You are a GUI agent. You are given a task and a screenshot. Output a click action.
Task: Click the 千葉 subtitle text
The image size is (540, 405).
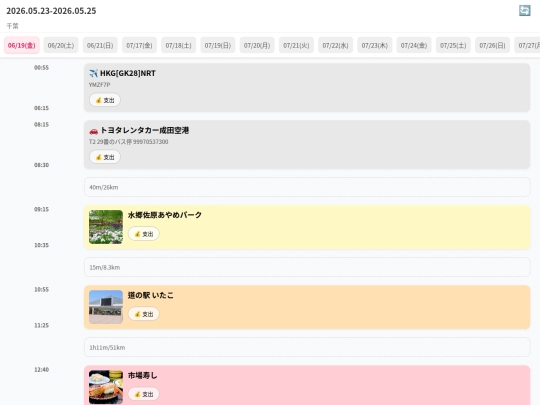click(12, 26)
